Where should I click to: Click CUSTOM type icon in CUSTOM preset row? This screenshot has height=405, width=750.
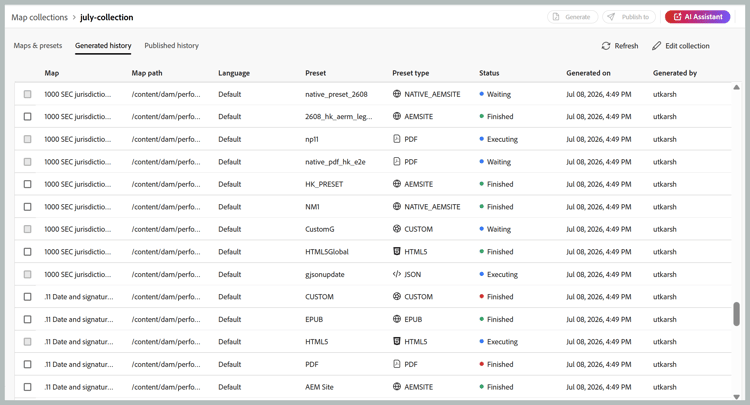tap(397, 296)
